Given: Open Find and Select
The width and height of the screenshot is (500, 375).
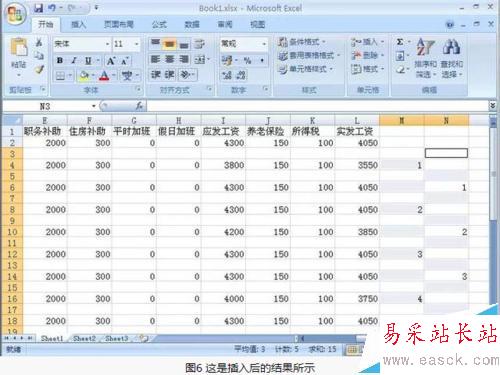Looking at the screenshot, I should (452, 58).
